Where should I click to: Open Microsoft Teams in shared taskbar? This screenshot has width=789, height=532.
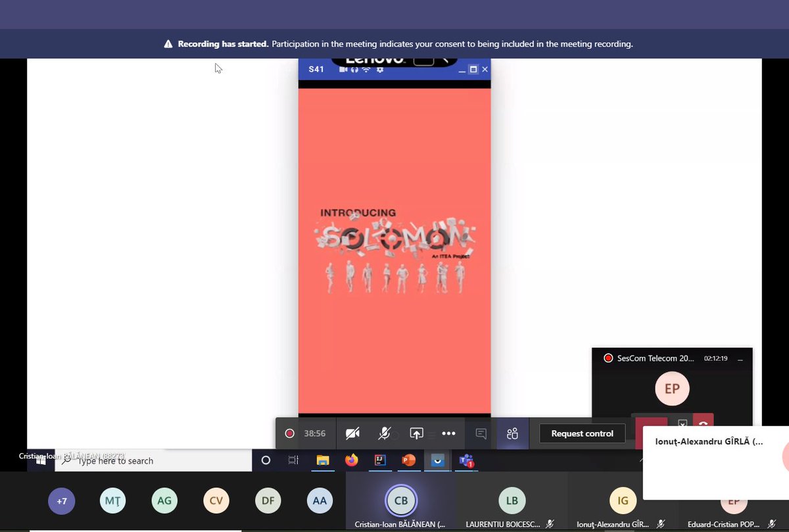(466, 461)
